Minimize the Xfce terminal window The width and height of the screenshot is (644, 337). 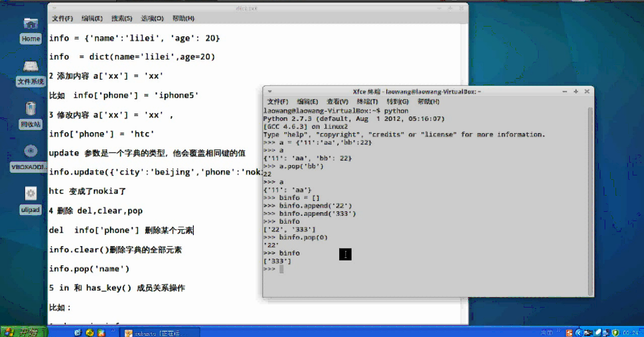(566, 91)
